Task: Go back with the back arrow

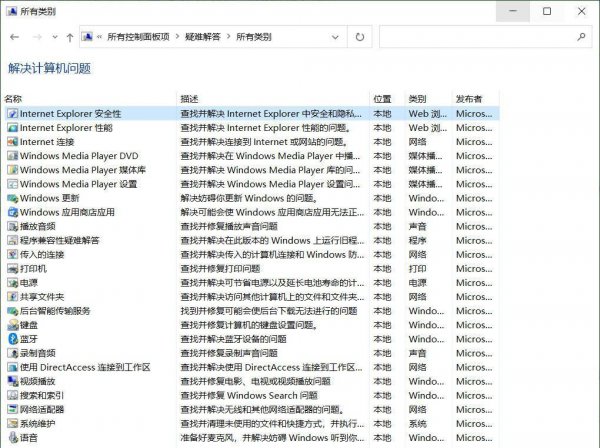Action: click(15, 37)
